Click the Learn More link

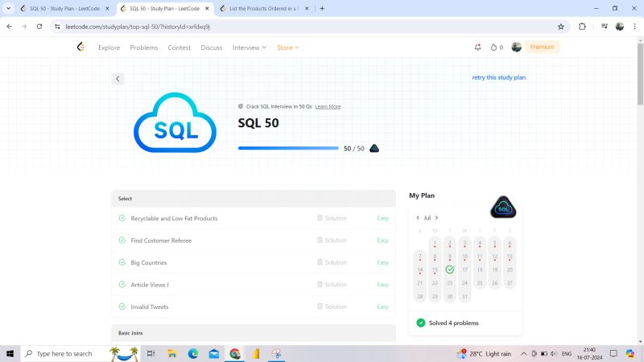328,106
